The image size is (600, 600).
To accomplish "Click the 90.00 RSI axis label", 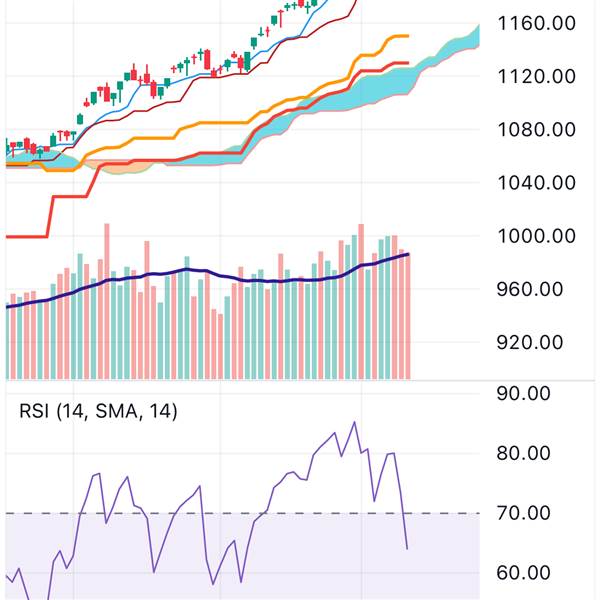I will [x=524, y=393].
